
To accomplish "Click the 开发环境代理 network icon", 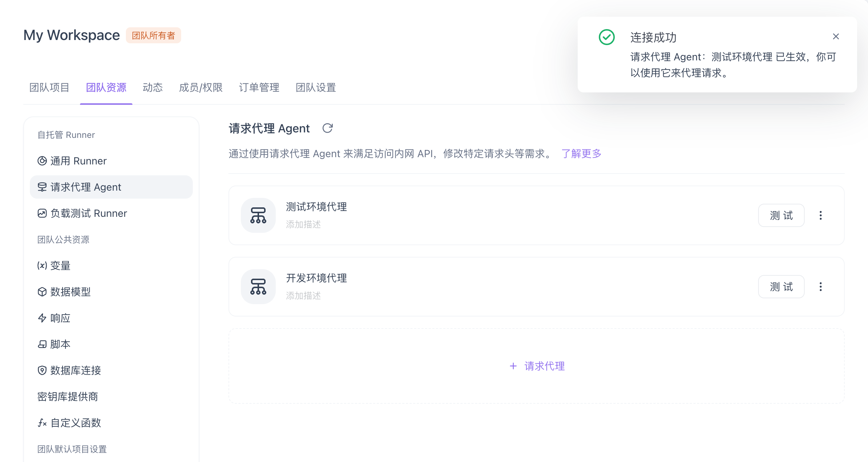I will [258, 287].
